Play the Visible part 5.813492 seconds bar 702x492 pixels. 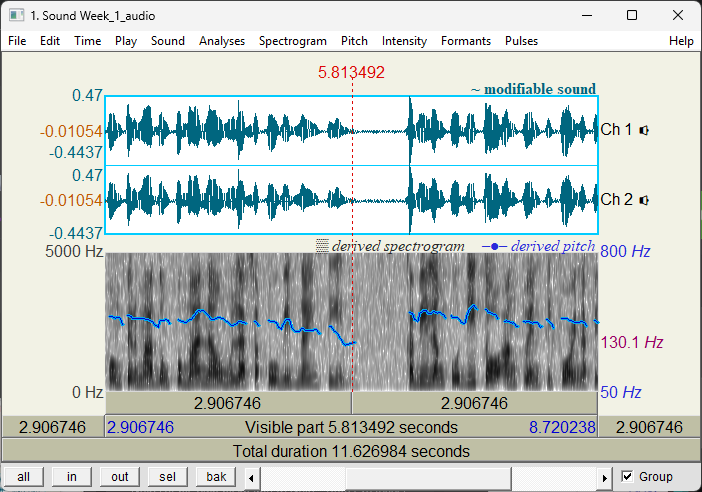point(351,427)
